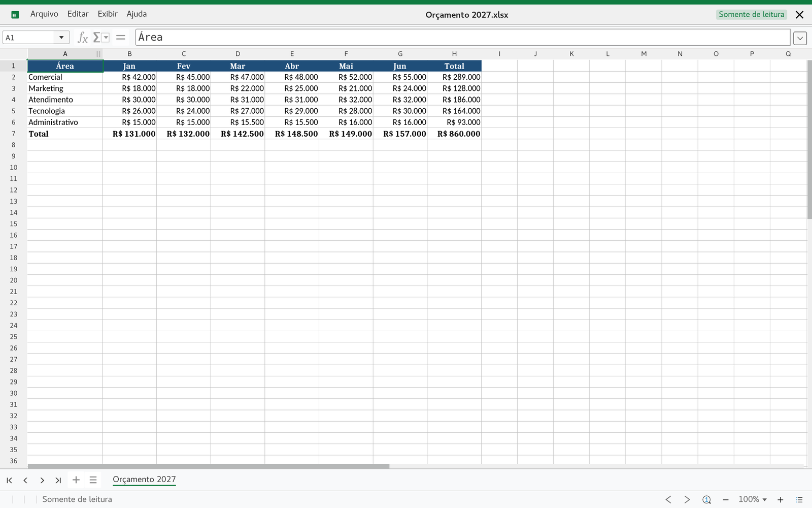Viewport: 812px width, 508px height.
Task: Select the Marketing cell
Action: (x=65, y=88)
